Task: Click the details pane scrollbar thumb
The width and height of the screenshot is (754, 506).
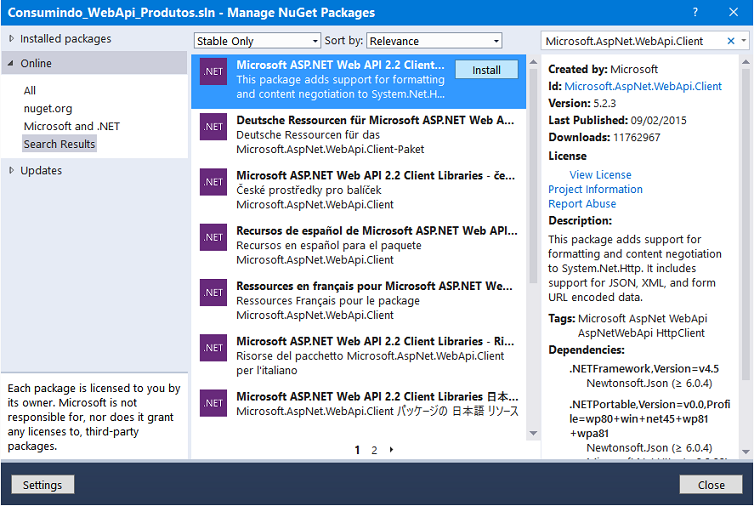Action: click(745, 225)
